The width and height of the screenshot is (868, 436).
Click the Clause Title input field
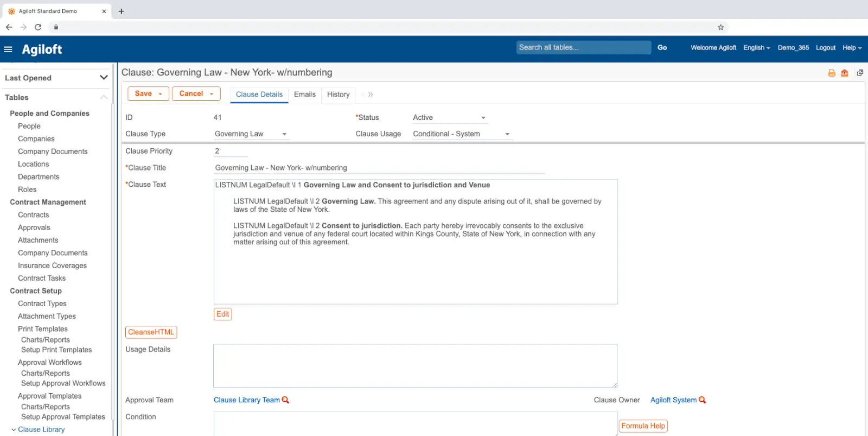[379, 168]
